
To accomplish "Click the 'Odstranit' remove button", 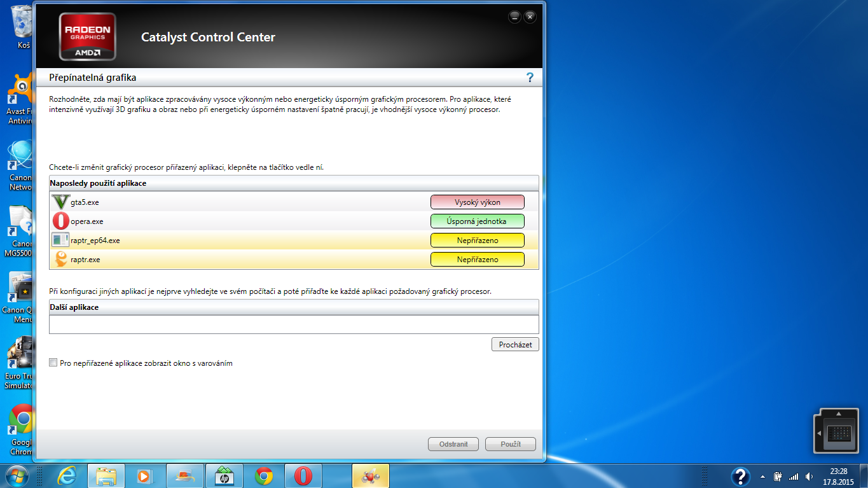I will click(x=453, y=444).
